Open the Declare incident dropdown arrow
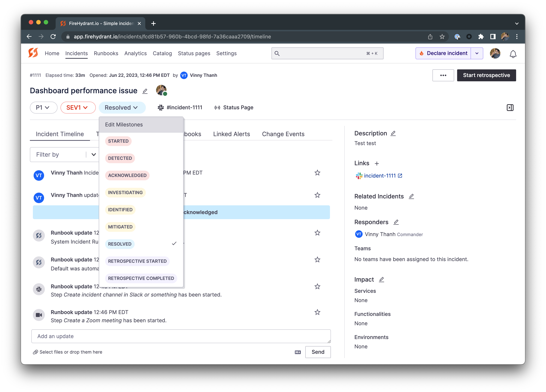 [477, 53]
